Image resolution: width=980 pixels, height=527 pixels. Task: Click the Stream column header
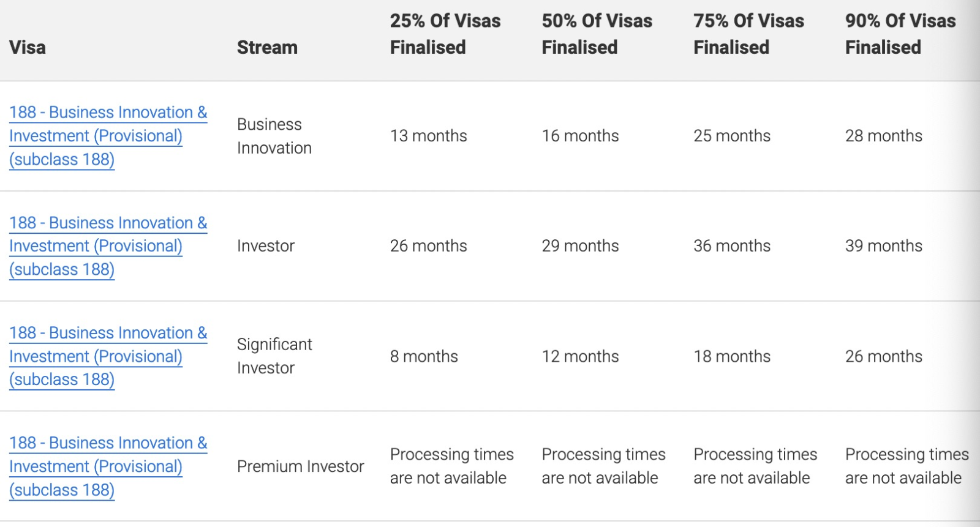(267, 47)
